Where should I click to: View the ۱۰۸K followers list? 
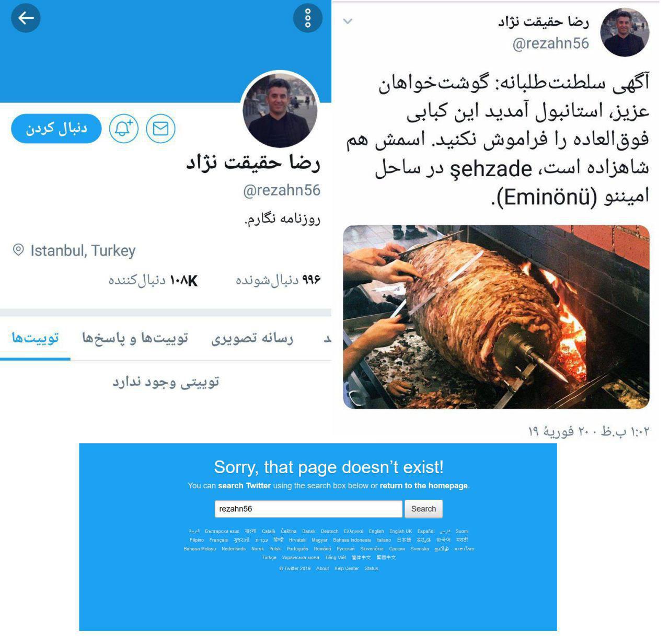pyautogui.click(x=153, y=281)
